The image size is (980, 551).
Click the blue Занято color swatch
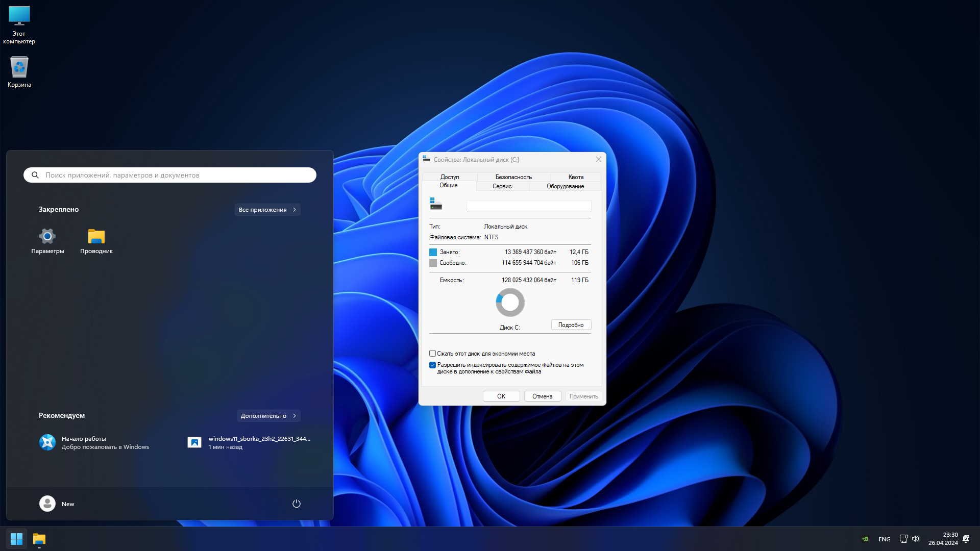point(433,252)
